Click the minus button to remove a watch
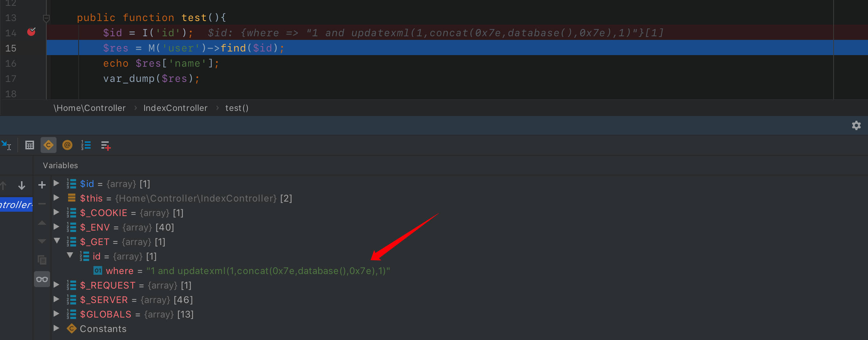Viewport: 868px width, 340px height. 42,204
